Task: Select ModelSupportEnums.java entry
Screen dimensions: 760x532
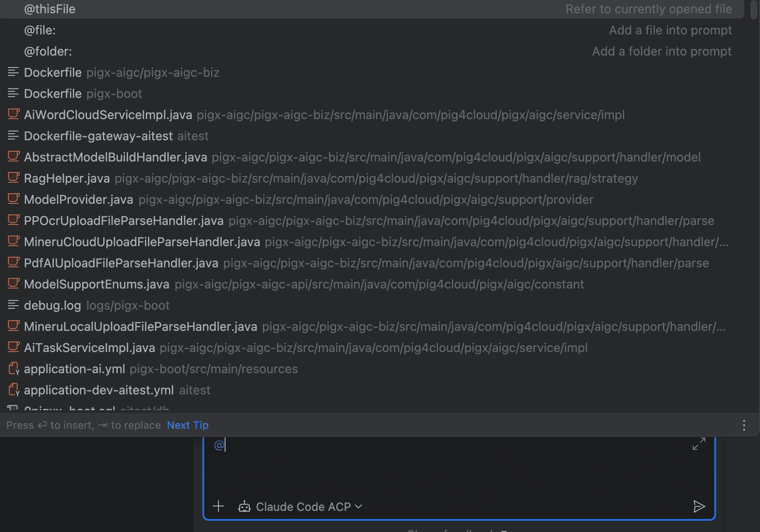Action: pyautogui.click(x=97, y=285)
